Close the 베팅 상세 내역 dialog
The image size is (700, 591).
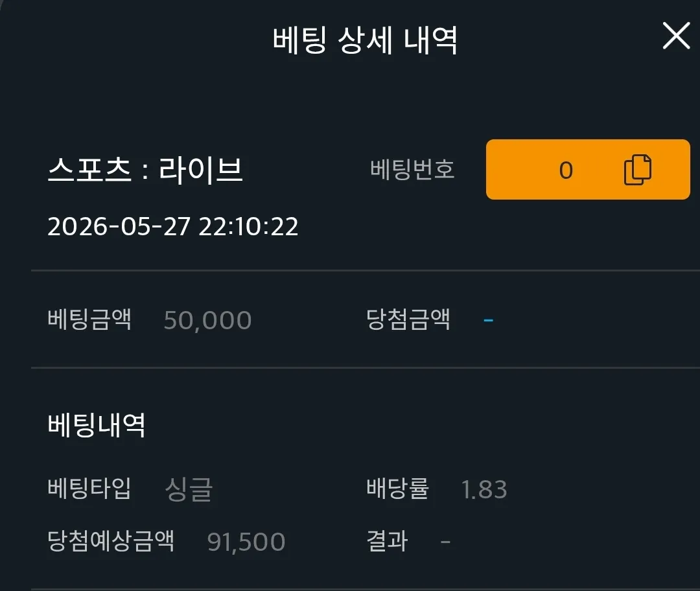click(676, 36)
